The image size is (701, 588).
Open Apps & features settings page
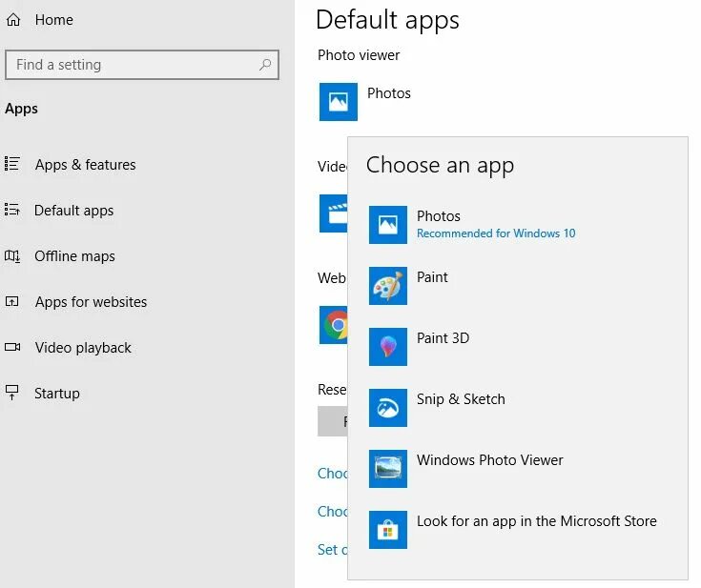point(85,165)
